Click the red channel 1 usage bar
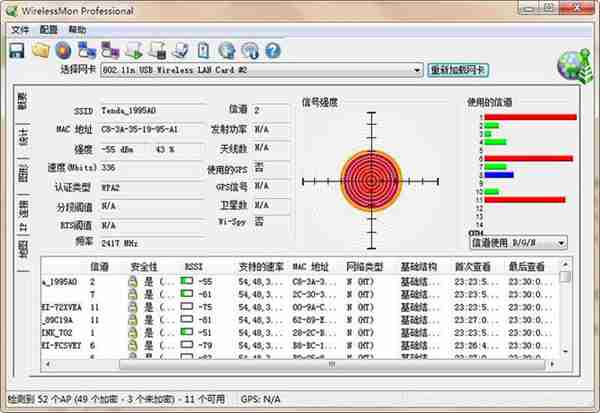 coord(530,117)
